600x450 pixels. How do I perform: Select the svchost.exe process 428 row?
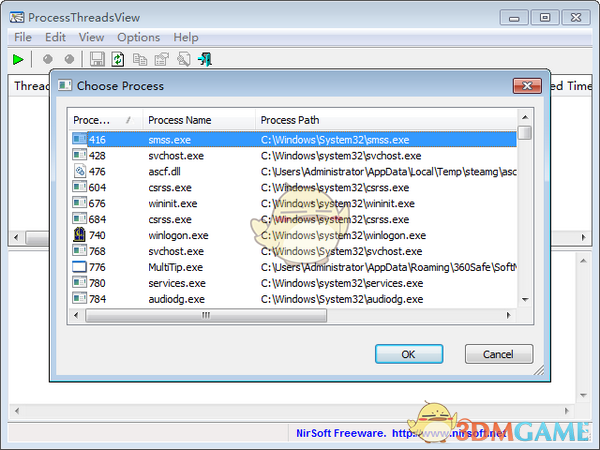[294, 156]
